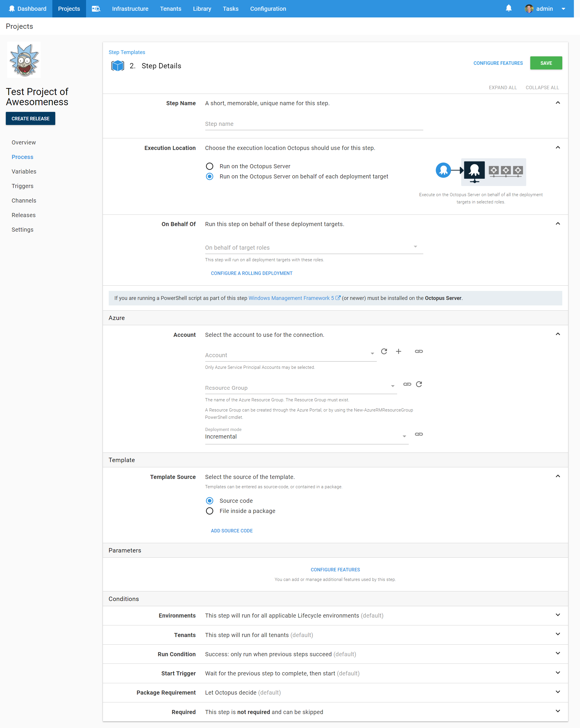Viewport: 580px width, 728px height.
Task: Click the blue cube icon beside Step Details
Action: tap(117, 66)
